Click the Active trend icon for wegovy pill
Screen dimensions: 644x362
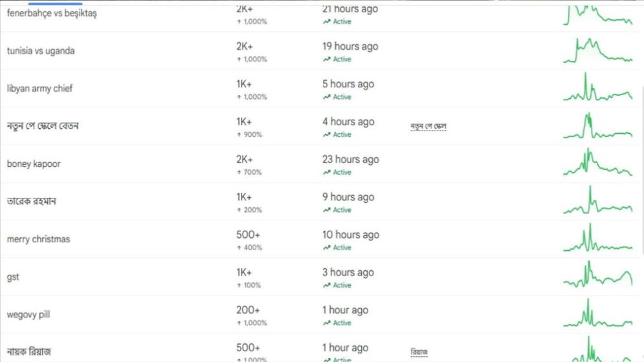[327, 323]
